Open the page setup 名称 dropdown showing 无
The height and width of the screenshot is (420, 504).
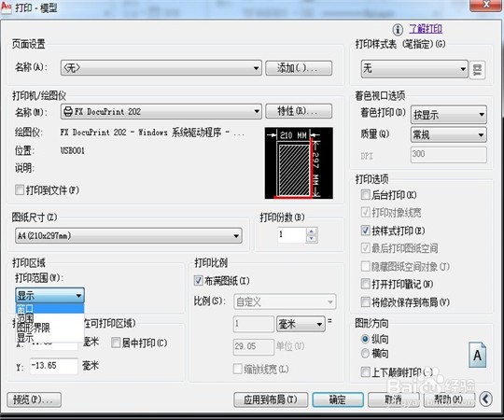coord(161,68)
